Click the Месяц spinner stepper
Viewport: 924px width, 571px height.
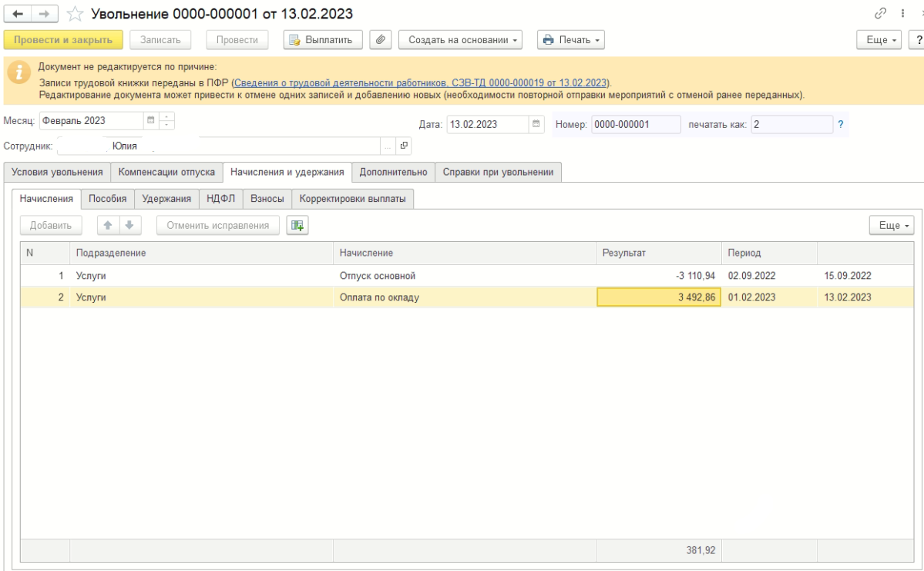(x=170, y=121)
